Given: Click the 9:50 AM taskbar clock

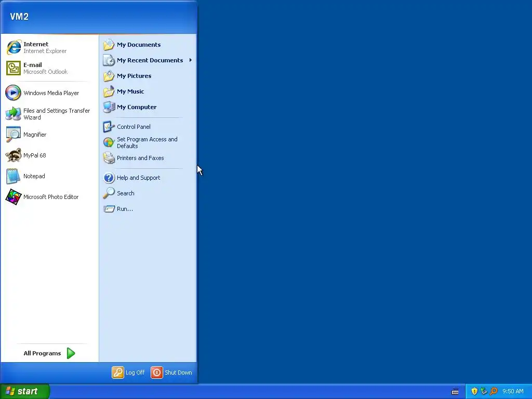Looking at the screenshot, I should pos(513,392).
